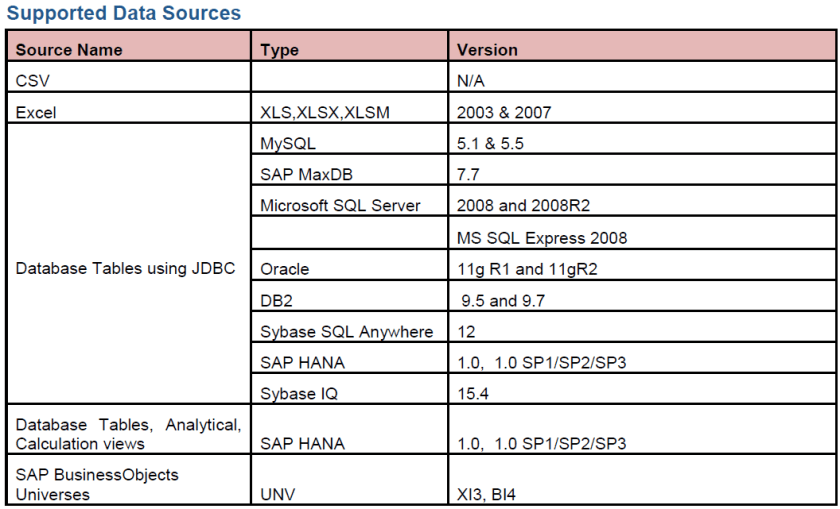Viewport: 840px width, 509px height.
Task: Click the SAP MaxDB type cell
Action: [x=307, y=175]
